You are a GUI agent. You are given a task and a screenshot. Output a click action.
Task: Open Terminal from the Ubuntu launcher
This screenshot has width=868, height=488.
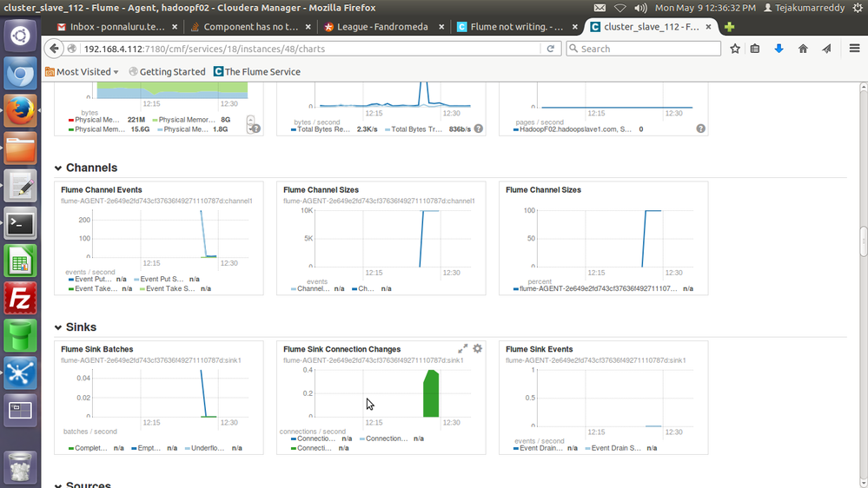[21, 223]
